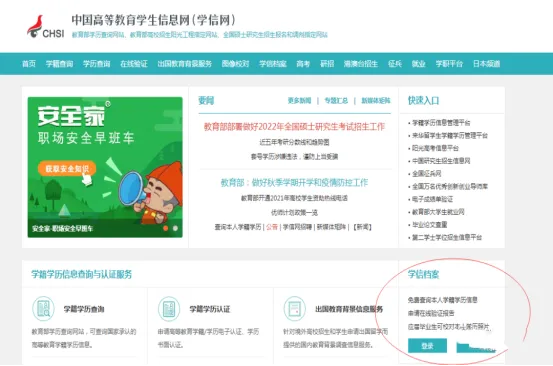Click the red 公告 link
Viewport: 553px width, 366px height.
[x=272, y=227]
